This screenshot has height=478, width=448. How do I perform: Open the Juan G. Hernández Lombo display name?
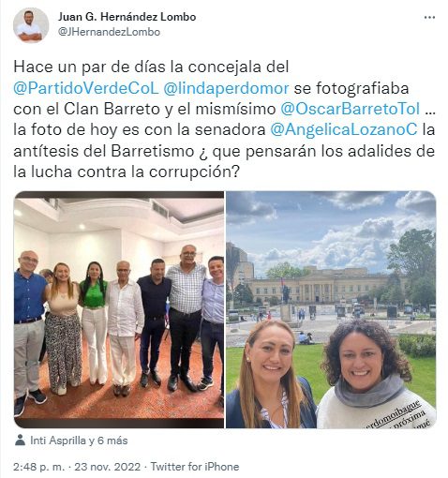[127, 17]
